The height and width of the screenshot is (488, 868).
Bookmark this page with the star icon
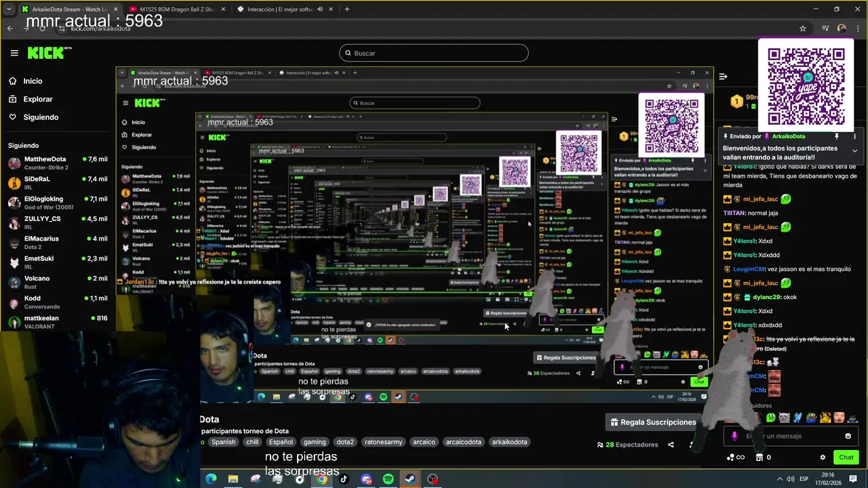pos(803,28)
